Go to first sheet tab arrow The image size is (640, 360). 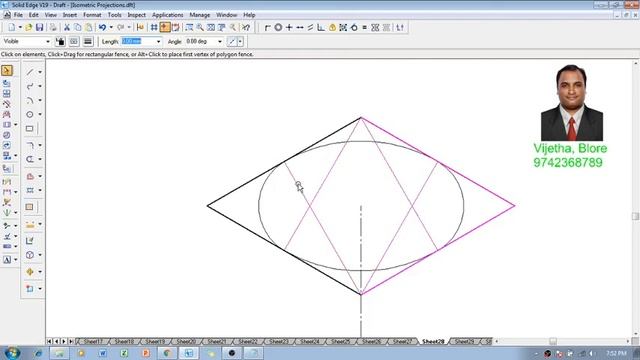[49, 341]
